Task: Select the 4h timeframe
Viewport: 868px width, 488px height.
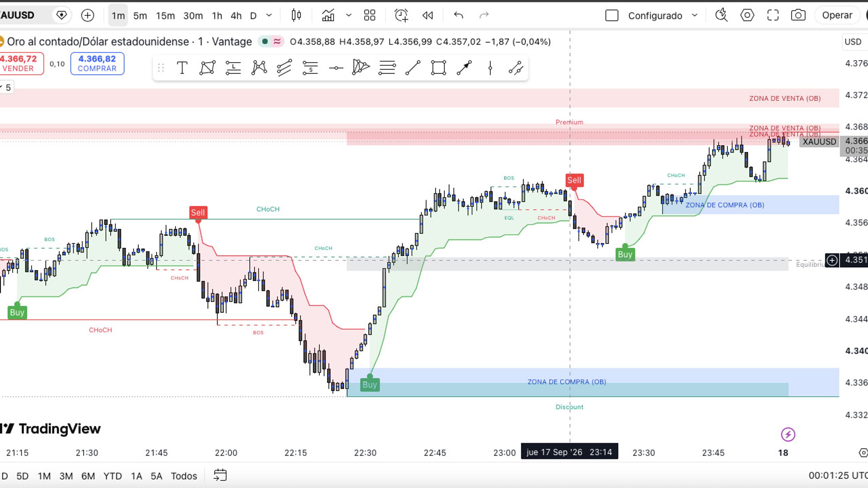Action: pyautogui.click(x=236, y=16)
